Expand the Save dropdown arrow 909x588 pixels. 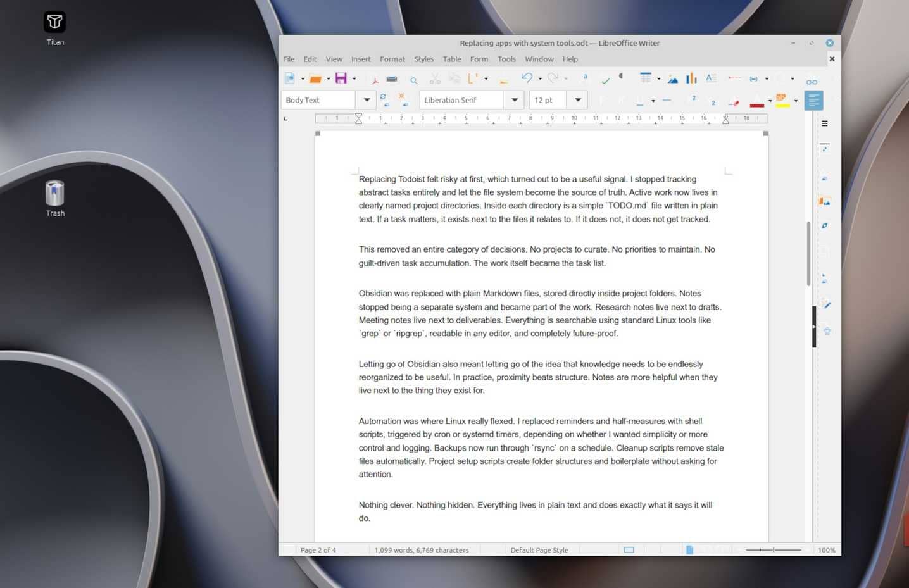point(354,79)
